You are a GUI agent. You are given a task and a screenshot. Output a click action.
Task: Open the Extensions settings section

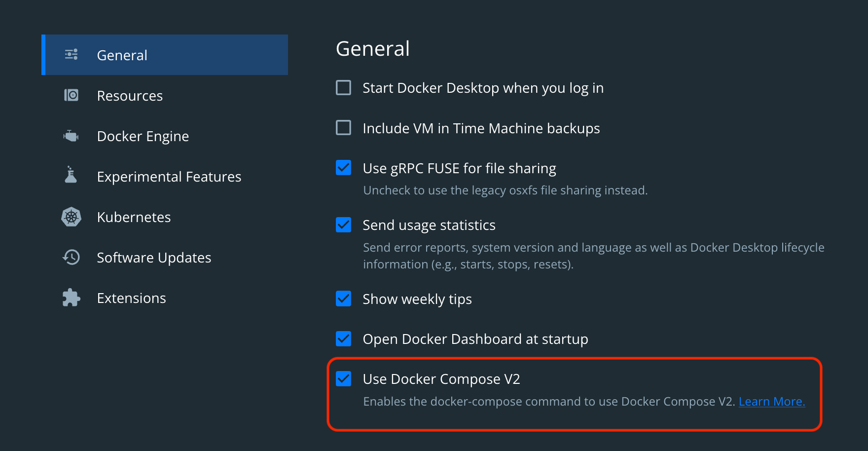[165, 298]
